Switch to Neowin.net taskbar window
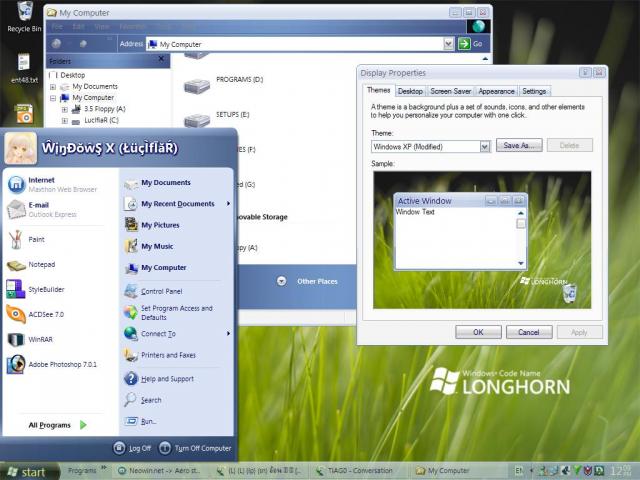Viewport: 640px width, 480px height. [x=159, y=471]
